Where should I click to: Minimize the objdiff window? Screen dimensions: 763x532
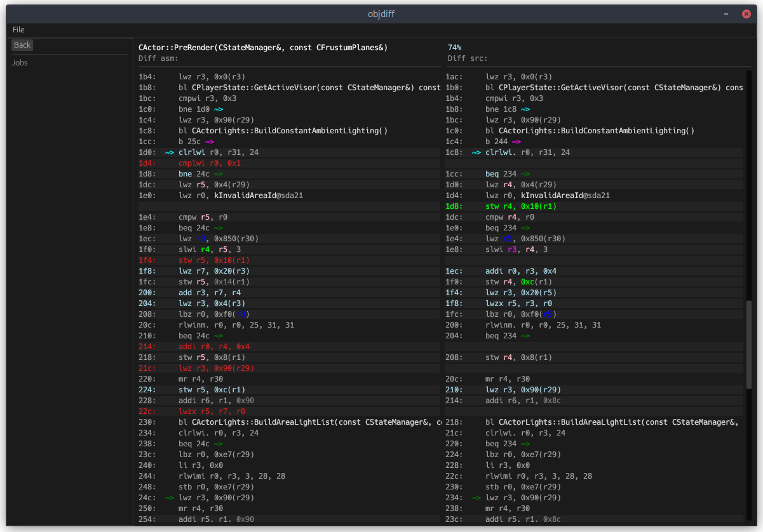[726, 14]
